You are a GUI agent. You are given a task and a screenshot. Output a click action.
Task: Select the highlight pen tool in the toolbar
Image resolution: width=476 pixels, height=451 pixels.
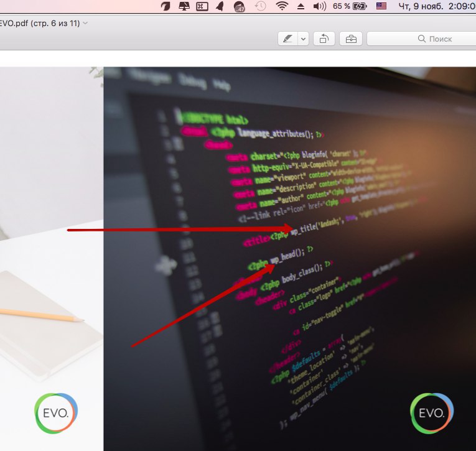[x=288, y=39]
